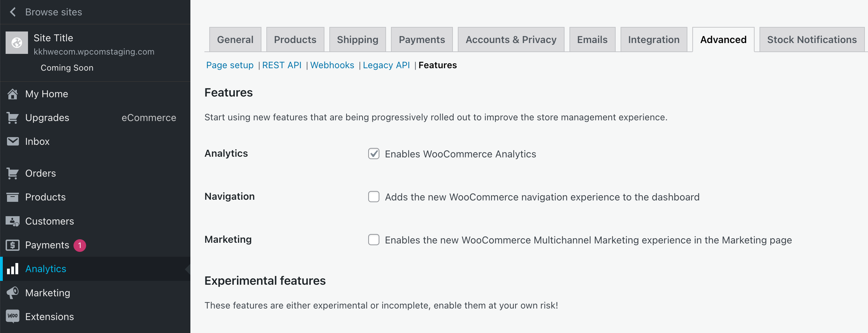Open Customers from the sidebar icon
Viewport: 868px width, 333px height.
point(13,221)
